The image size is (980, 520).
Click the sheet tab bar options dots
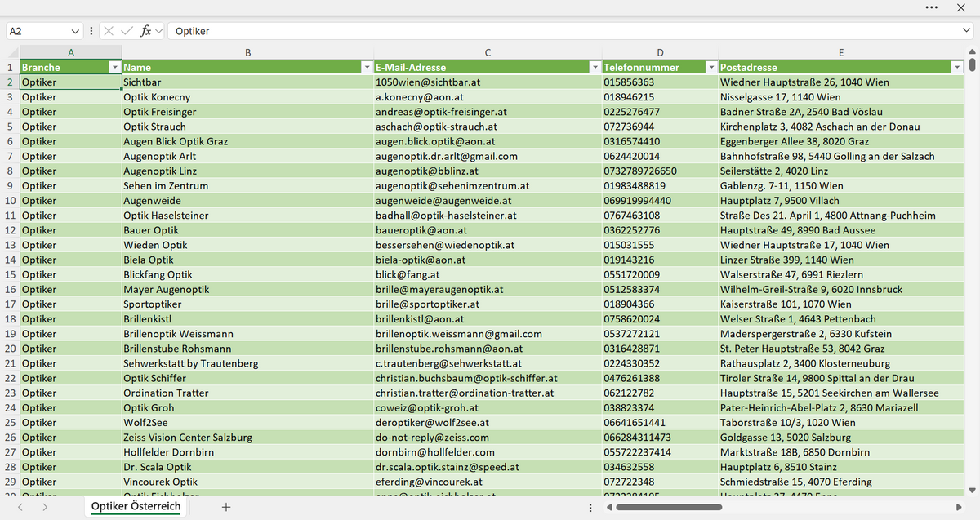[x=590, y=508]
